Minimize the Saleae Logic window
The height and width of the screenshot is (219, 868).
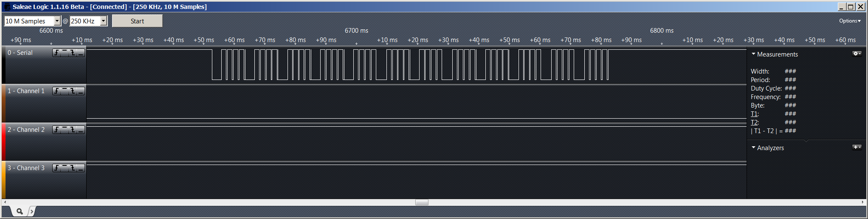coord(842,6)
